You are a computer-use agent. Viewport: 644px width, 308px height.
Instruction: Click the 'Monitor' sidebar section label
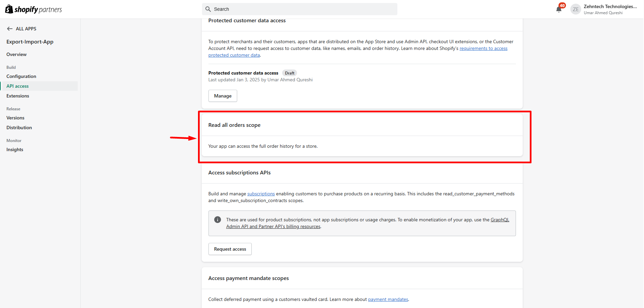coord(14,141)
